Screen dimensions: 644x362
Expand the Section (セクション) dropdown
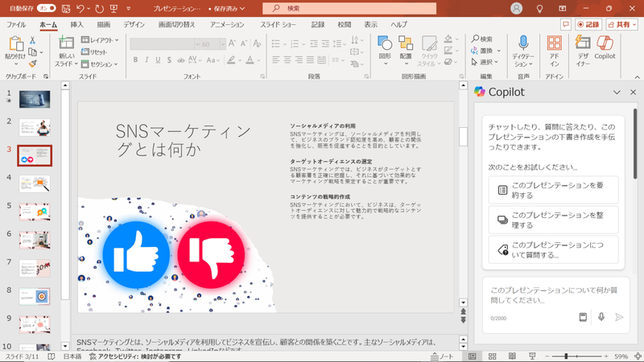[101, 64]
